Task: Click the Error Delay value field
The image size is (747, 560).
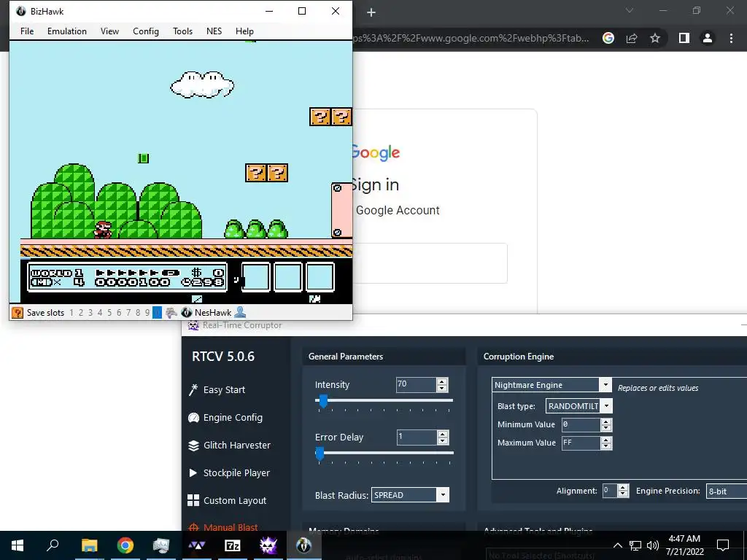Action: [417, 437]
